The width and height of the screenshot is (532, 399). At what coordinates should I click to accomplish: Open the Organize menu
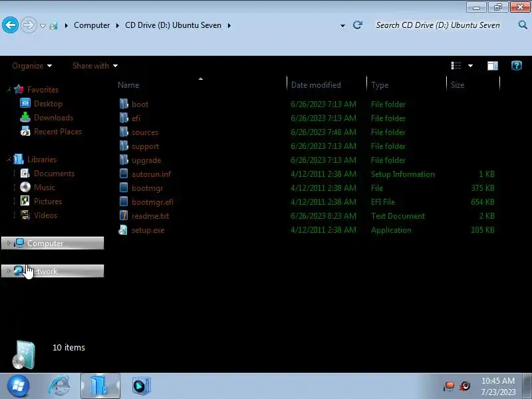(x=32, y=66)
